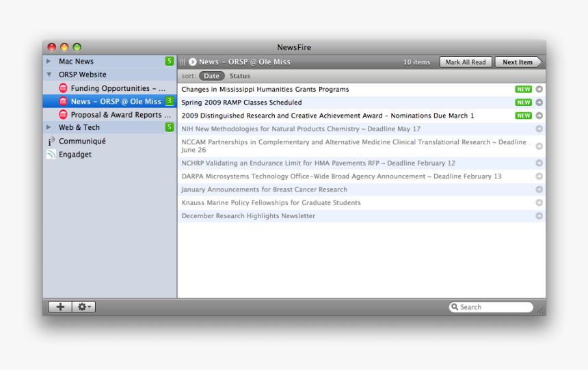Click the Engadget RSS feed icon

[x=51, y=155]
